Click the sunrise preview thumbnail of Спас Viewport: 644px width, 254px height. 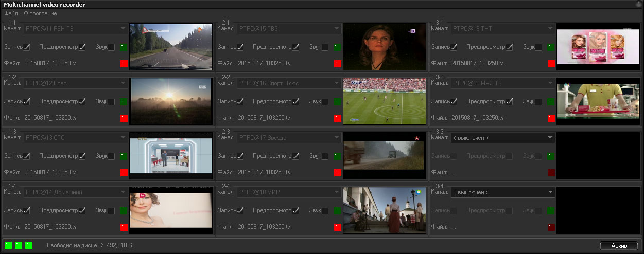[171, 101]
